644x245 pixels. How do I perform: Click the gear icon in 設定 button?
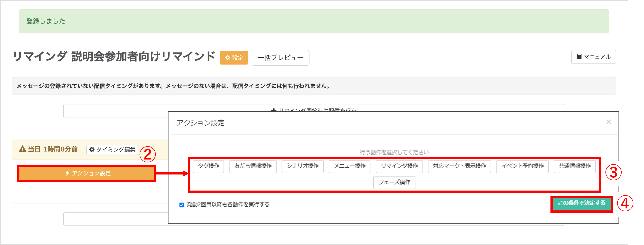pos(227,58)
